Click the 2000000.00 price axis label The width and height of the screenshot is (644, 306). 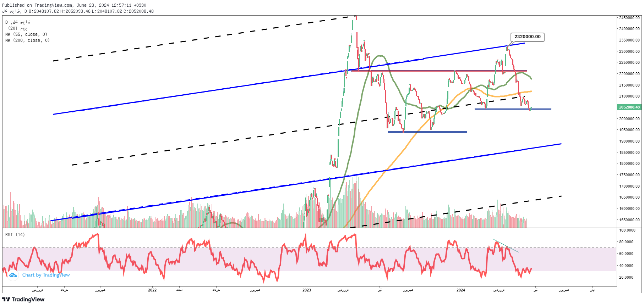[629, 119]
